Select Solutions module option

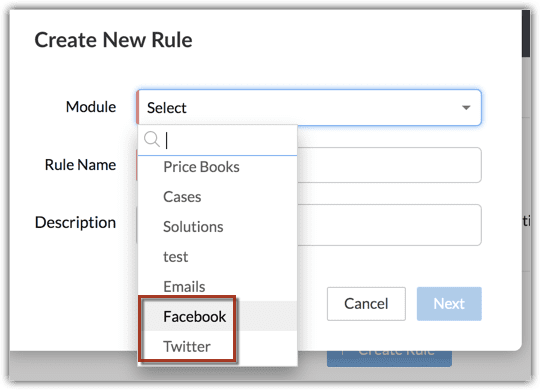coord(217,227)
